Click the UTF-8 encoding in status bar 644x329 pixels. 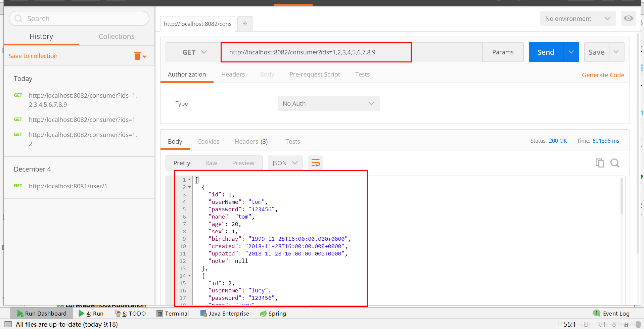[607, 324]
